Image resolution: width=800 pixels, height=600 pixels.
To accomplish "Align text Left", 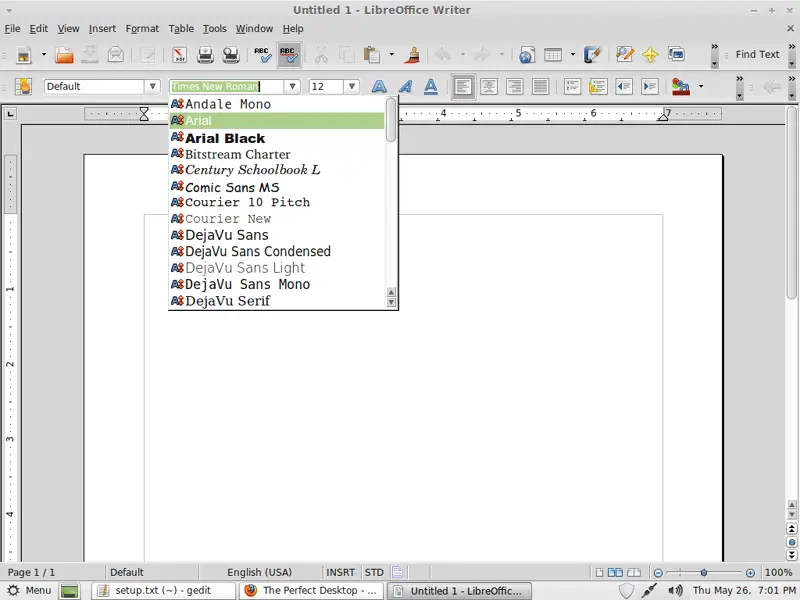I will (463, 87).
